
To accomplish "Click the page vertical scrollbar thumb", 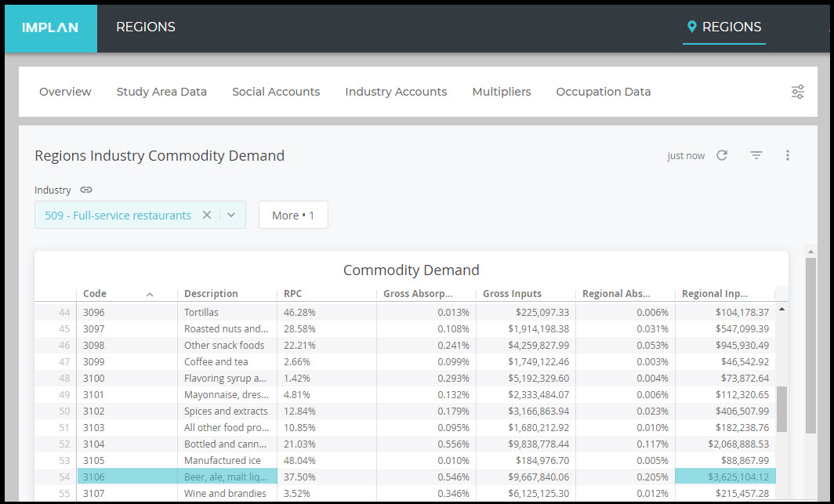I will coord(810,346).
